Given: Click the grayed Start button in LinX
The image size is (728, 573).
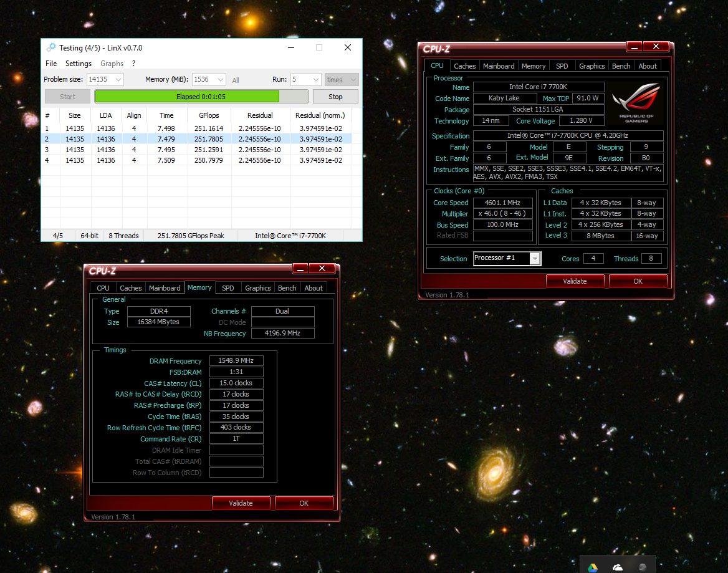Looking at the screenshot, I should (x=67, y=97).
